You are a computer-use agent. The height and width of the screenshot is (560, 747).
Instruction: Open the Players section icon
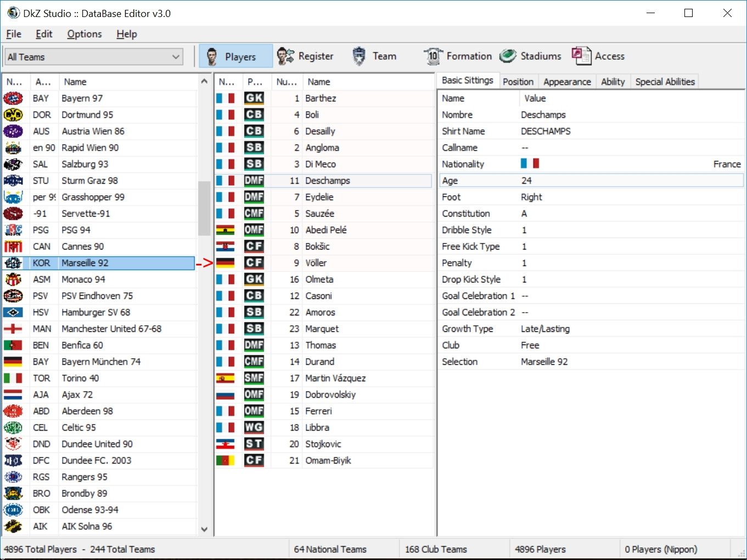[x=212, y=56]
